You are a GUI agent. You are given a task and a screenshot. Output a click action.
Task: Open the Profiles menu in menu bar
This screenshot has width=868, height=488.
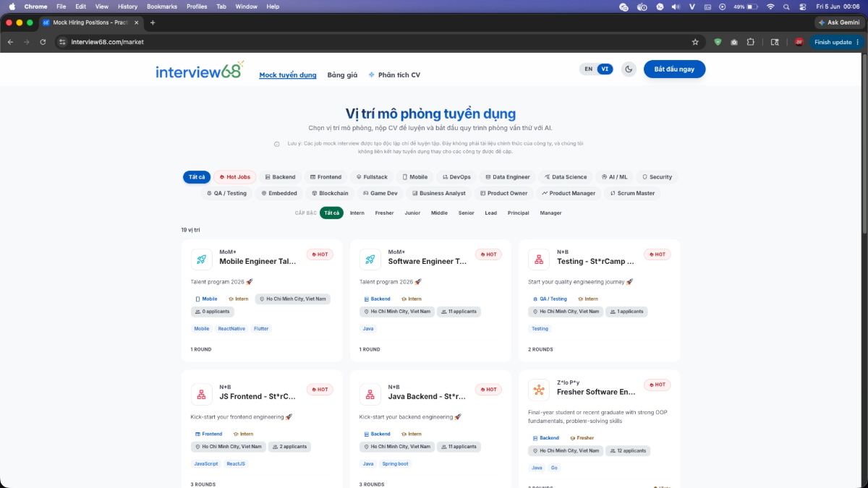click(197, 6)
